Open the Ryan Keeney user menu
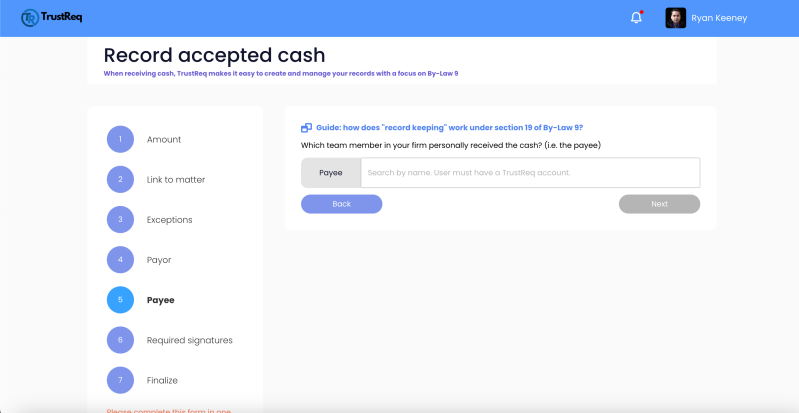 [x=719, y=18]
